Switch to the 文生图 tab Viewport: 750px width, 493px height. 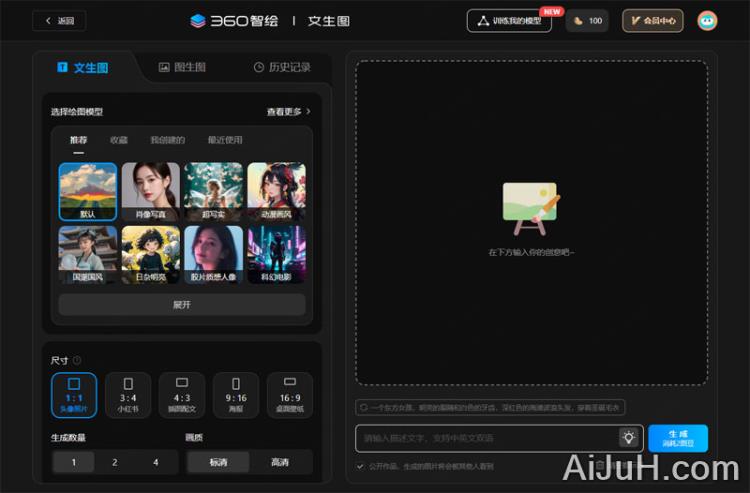(83, 68)
